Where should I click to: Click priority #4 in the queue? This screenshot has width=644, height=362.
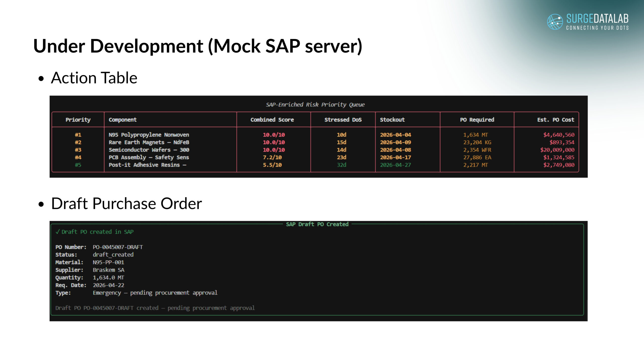coord(78,157)
